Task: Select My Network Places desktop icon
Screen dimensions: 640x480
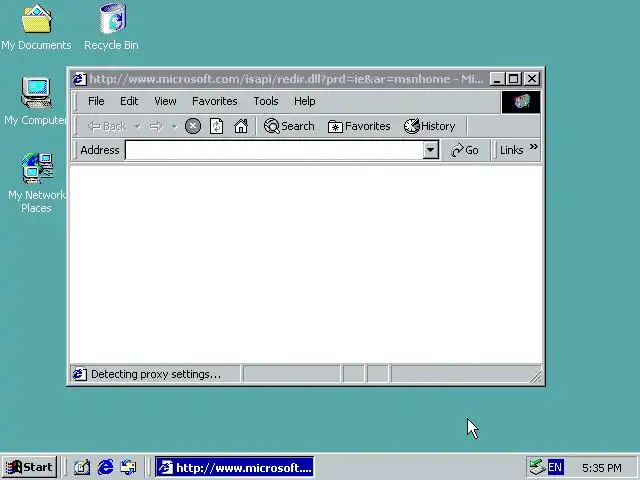Action: click(x=36, y=183)
